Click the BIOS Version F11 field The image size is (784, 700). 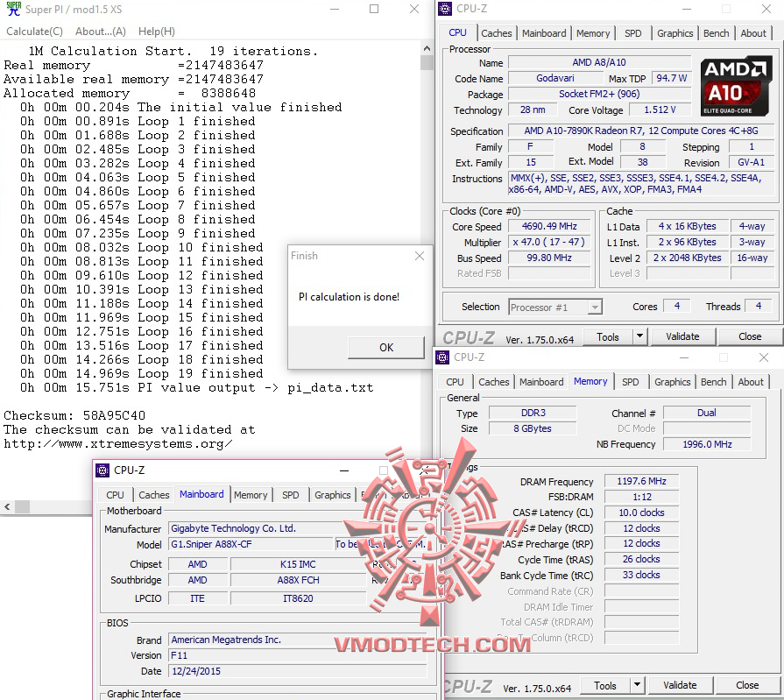(x=298, y=655)
